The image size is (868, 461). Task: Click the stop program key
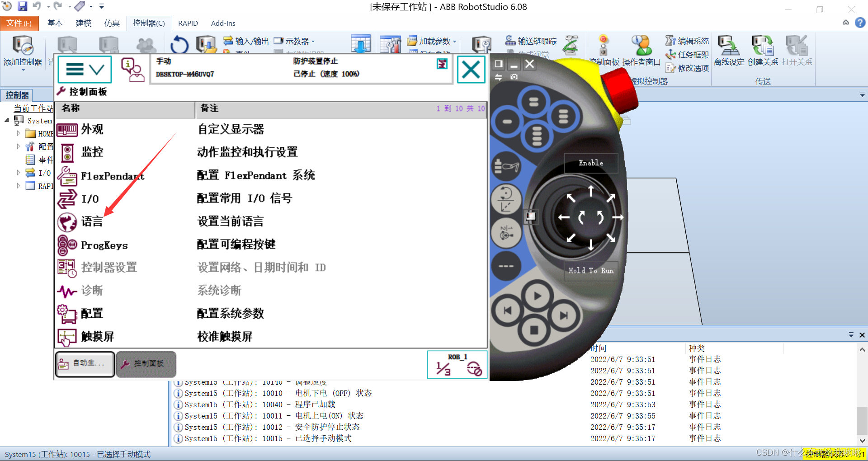click(x=534, y=330)
